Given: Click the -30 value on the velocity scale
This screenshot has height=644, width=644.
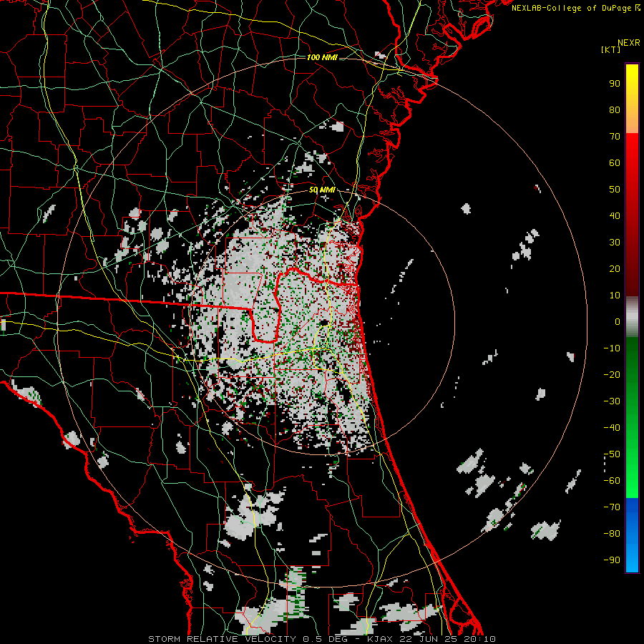Looking at the screenshot, I should pos(612,401).
